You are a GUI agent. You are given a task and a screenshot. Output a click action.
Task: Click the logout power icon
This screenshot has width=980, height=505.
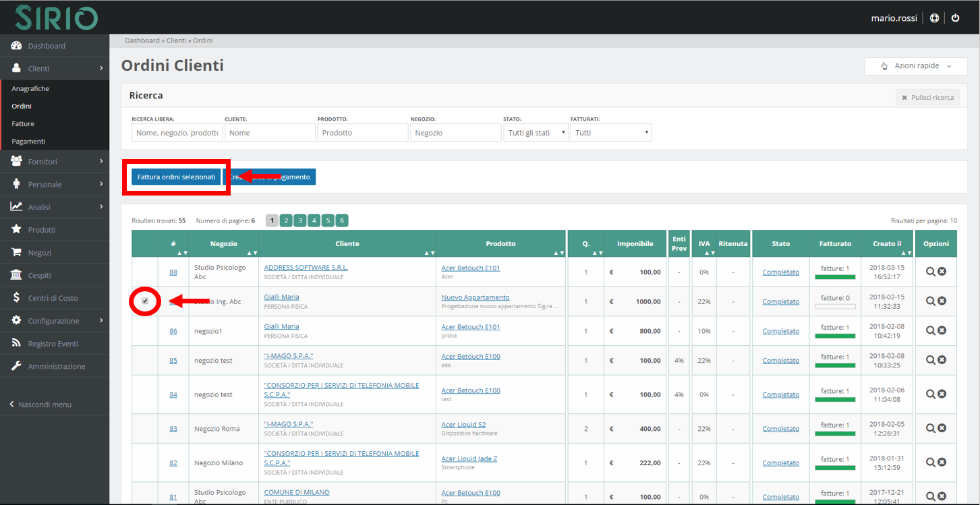[955, 18]
